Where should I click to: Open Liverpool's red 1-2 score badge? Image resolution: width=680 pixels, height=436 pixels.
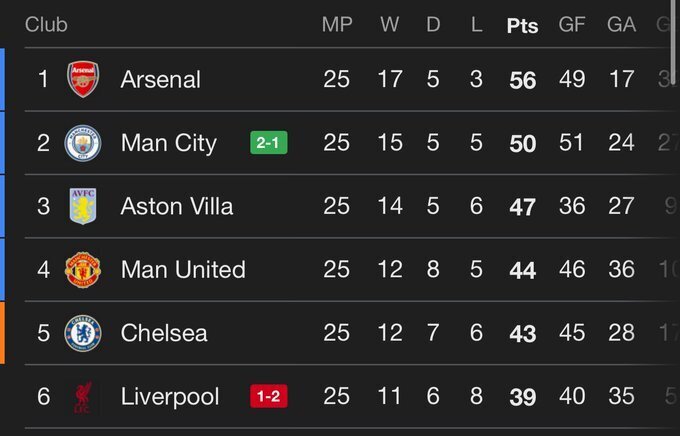268,397
